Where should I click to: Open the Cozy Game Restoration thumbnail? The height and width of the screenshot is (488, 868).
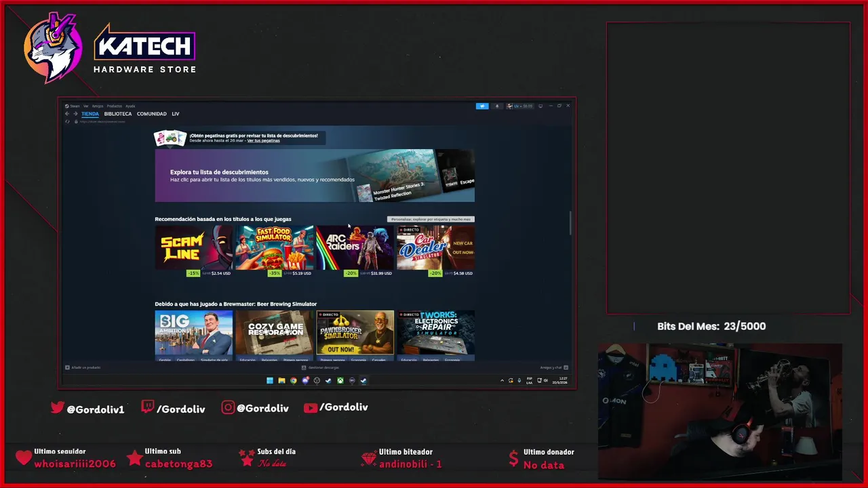click(x=274, y=332)
